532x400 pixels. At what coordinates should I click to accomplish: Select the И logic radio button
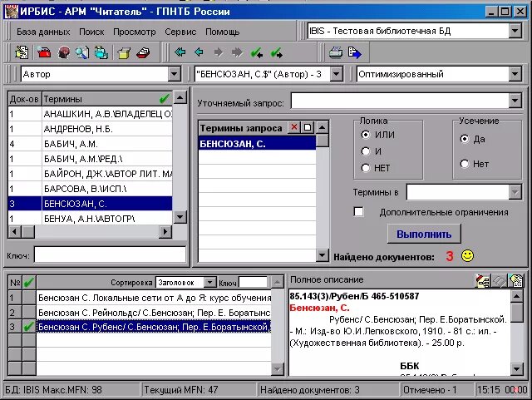366,151
